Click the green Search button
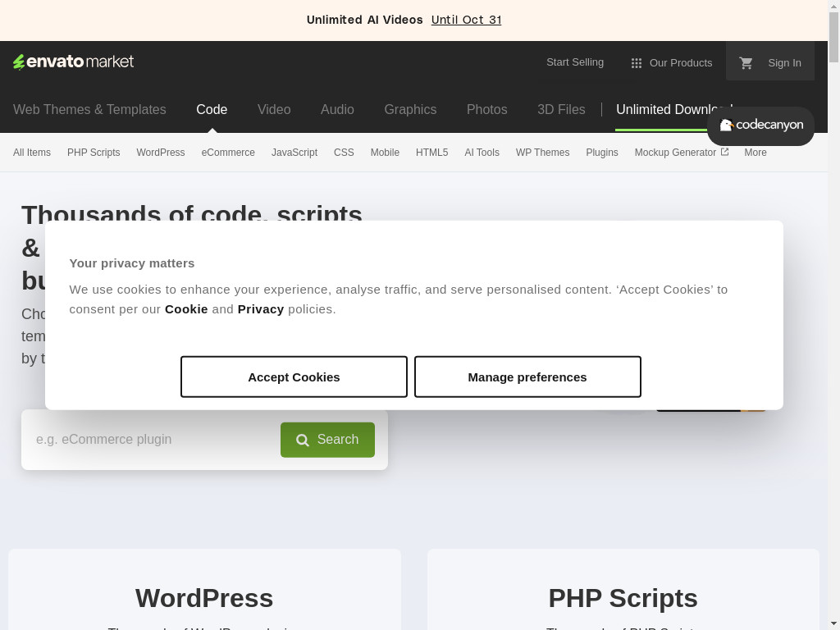 click(327, 440)
